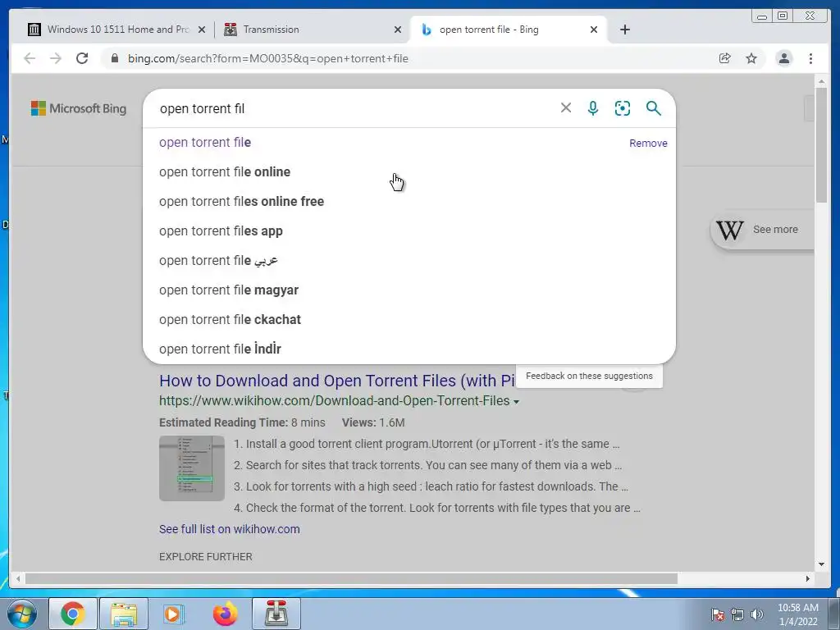Open the Chrome profile avatar
The width and height of the screenshot is (840, 630).
point(783,58)
